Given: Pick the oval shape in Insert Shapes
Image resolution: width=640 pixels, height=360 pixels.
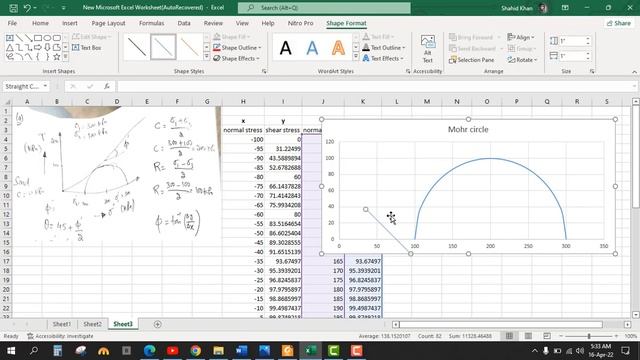Looking at the screenshot, I should coord(47,38).
